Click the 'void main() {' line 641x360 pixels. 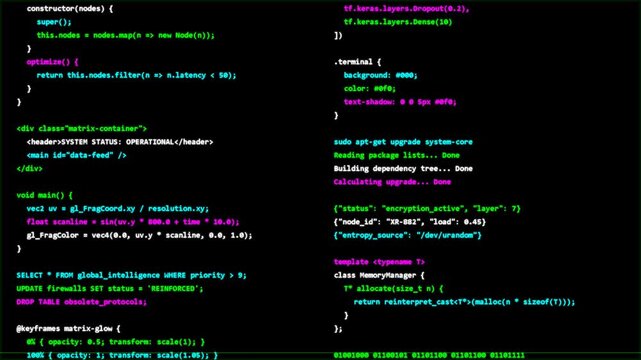click(x=45, y=195)
